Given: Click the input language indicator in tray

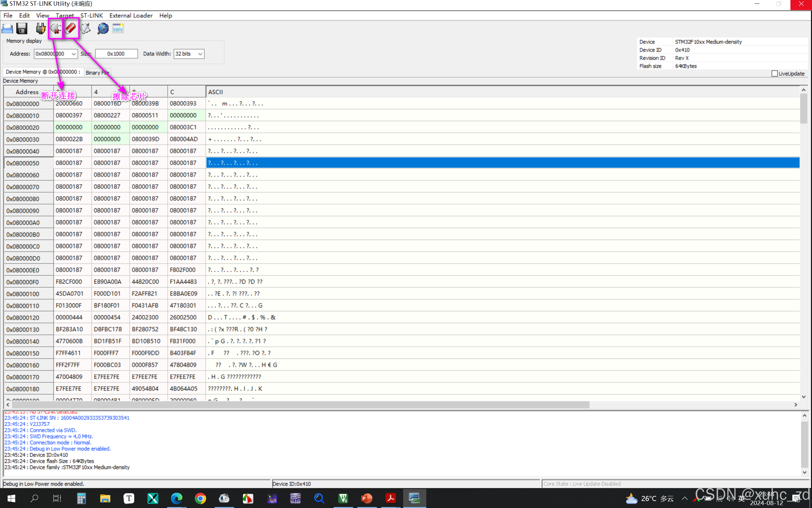Looking at the screenshot, I should [741, 498].
